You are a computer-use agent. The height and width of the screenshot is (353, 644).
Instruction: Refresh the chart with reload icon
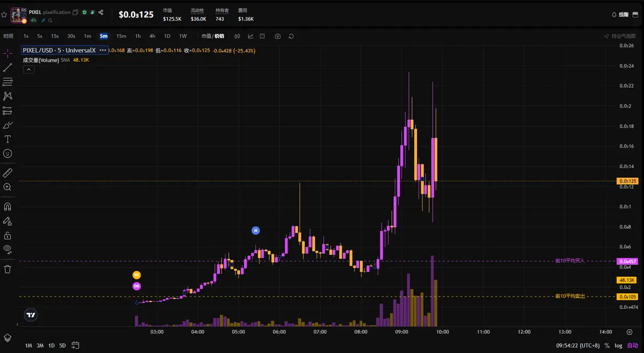[291, 36]
